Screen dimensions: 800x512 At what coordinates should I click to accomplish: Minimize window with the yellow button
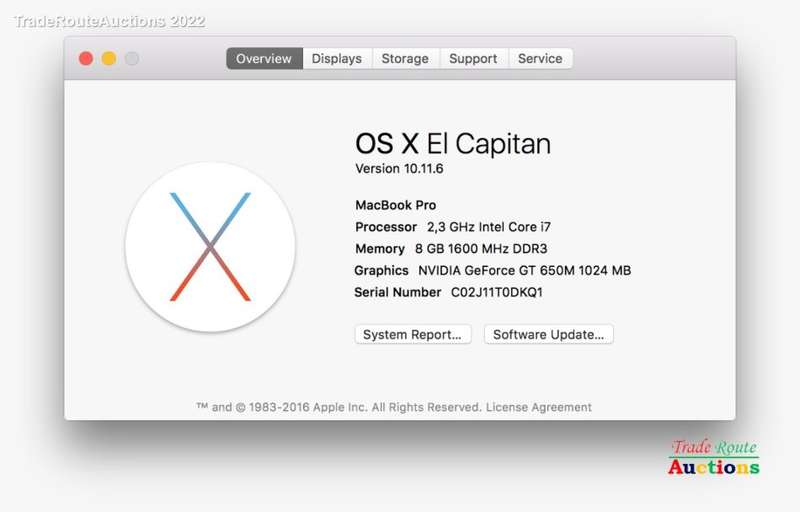click(x=109, y=59)
